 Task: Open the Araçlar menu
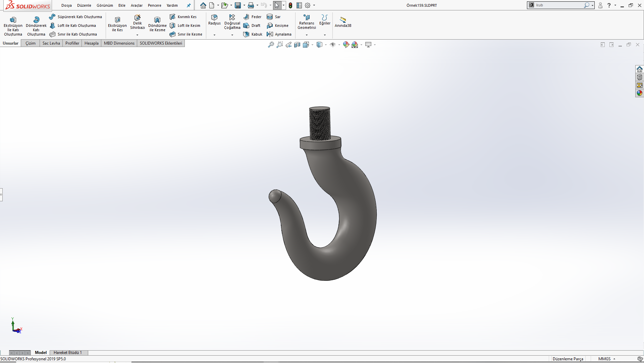point(137,5)
